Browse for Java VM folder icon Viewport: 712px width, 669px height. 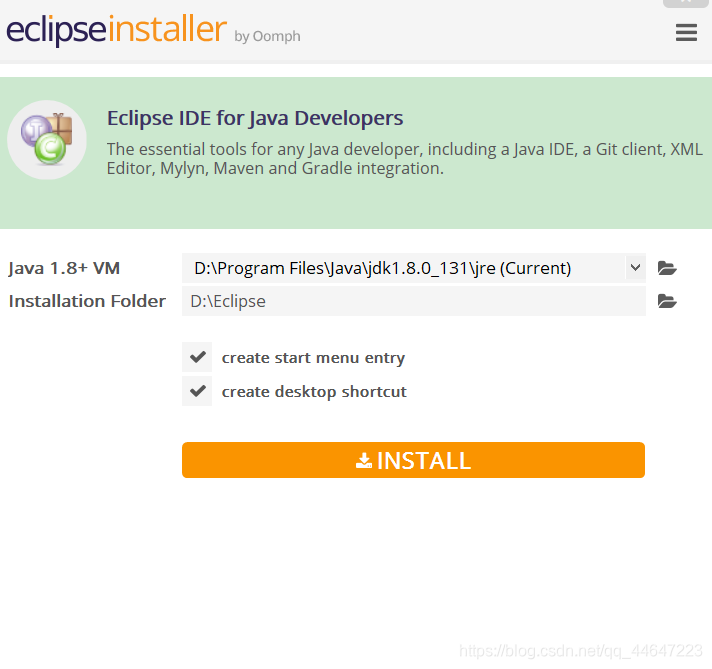[667, 268]
